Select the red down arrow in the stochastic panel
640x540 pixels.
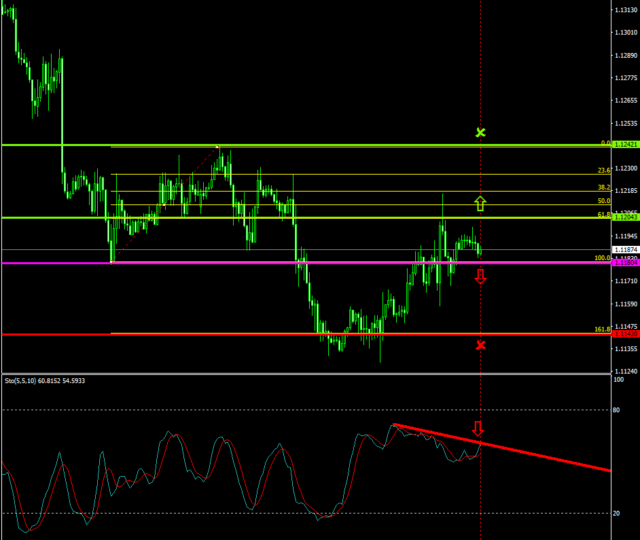(478, 429)
